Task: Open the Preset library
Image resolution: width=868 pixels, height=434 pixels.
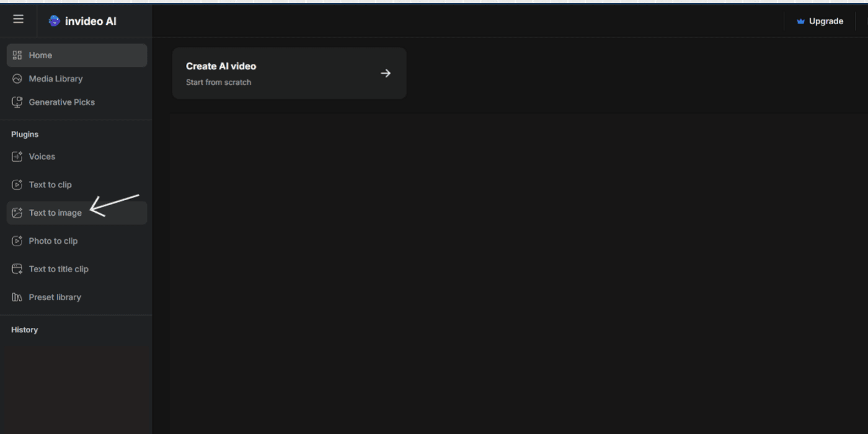Action: [55, 297]
